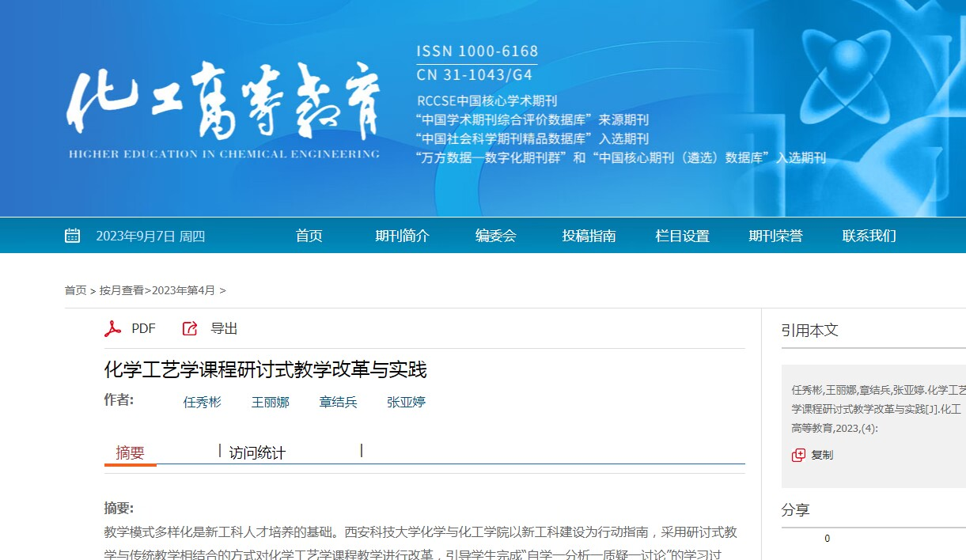The width and height of the screenshot is (966, 560).
Task: Switch to the 访问统计 tab
Action: tap(257, 453)
